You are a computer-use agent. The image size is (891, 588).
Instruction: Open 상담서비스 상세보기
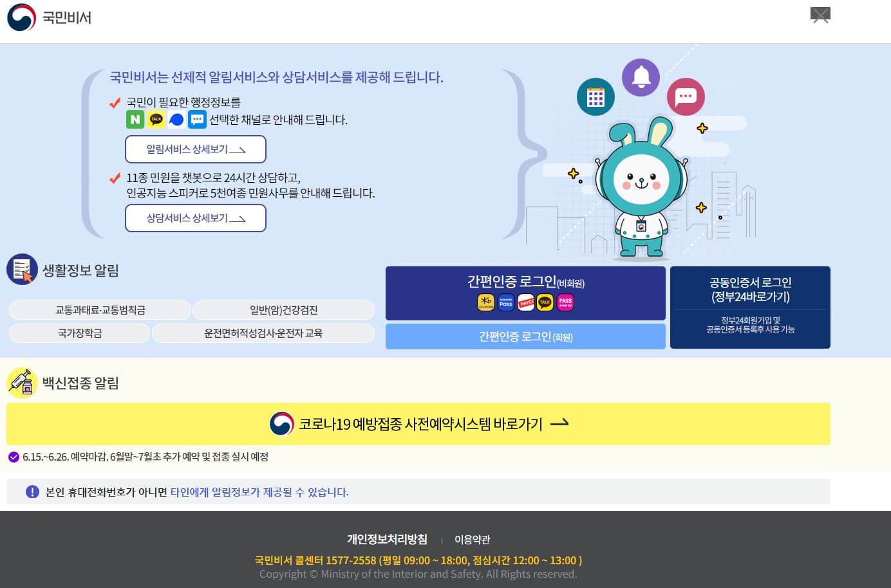point(196,218)
